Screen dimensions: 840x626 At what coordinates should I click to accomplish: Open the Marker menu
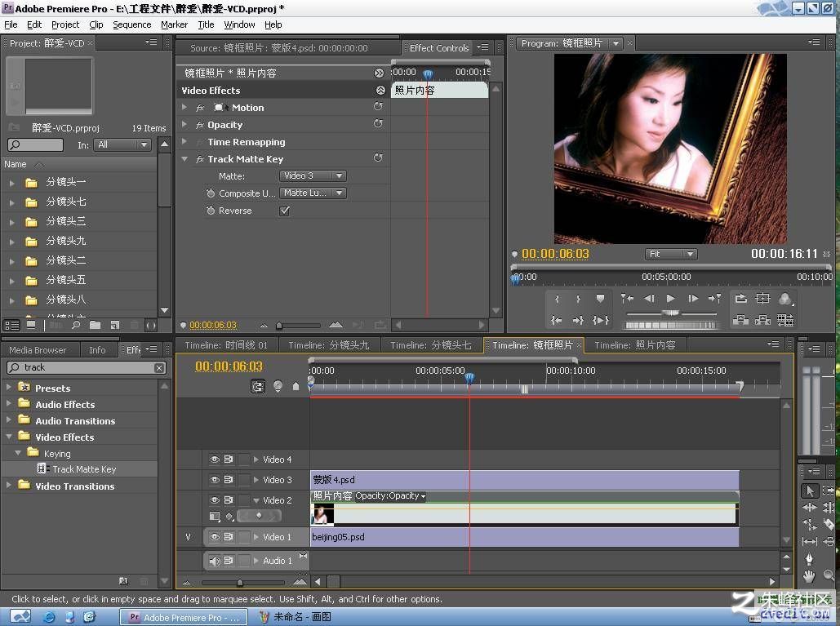tap(174, 24)
